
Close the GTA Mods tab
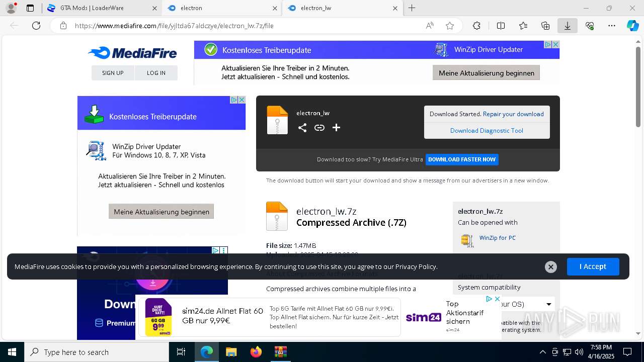pyautogui.click(x=154, y=8)
